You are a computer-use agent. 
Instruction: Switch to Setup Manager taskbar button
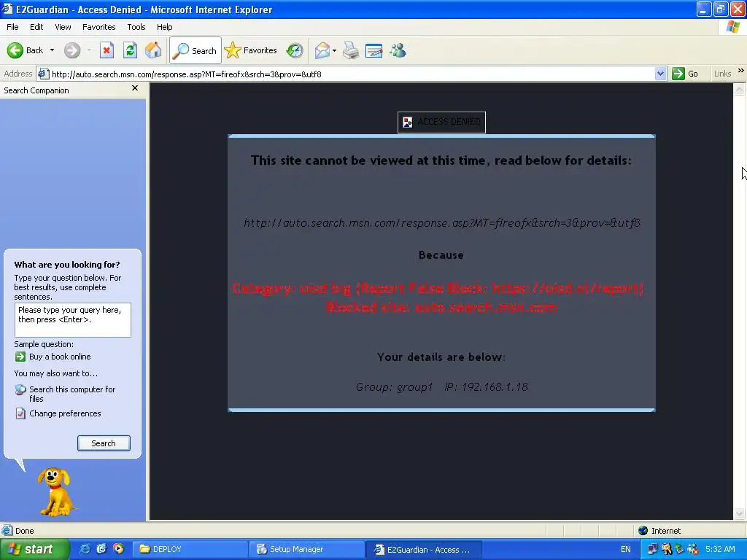tap(307, 550)
